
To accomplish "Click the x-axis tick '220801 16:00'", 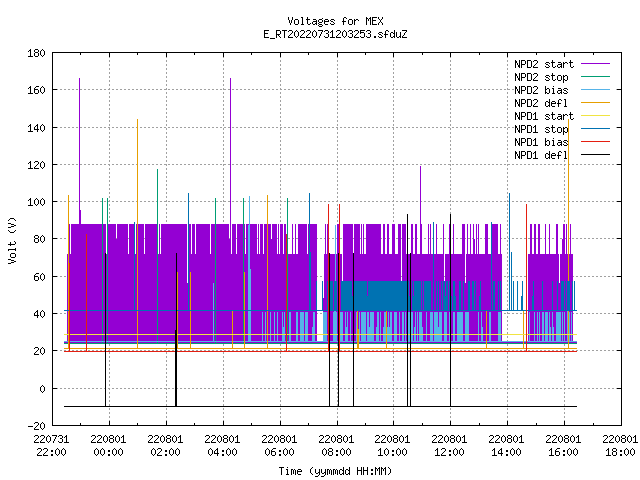I will click(x=563, y=446).
